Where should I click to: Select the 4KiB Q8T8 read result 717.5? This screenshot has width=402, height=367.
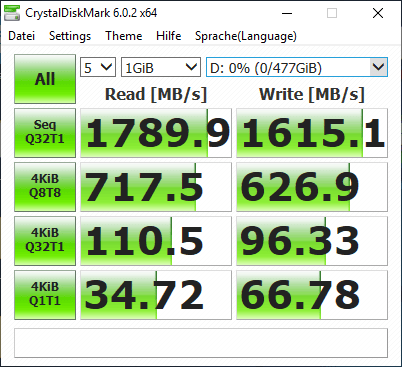click(x=156, y=187)
